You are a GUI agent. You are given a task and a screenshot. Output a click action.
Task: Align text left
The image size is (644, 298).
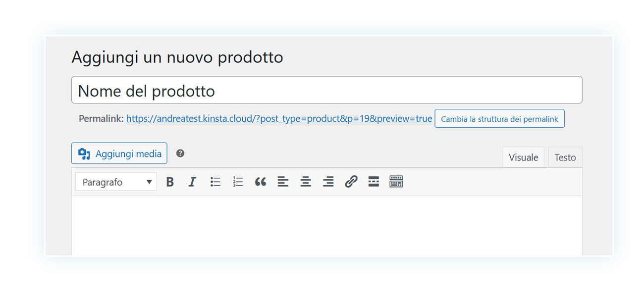point(283,182)
